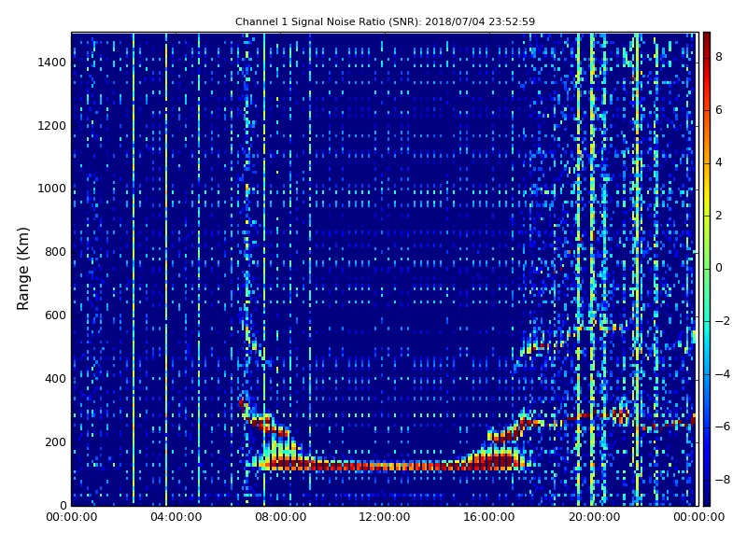Click the red echo trace at 500 km near 18:00

click(x=545, y=346)
